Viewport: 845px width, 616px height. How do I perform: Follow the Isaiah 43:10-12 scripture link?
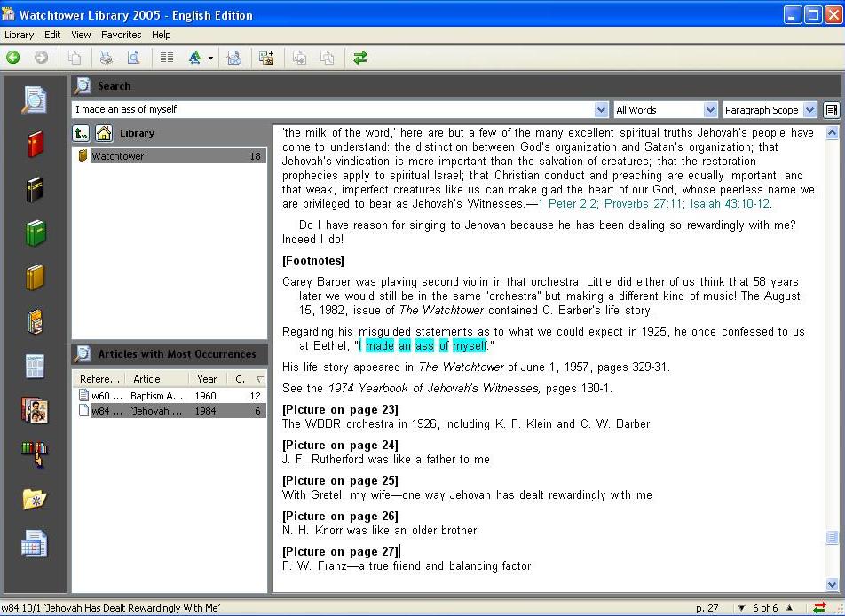coord(730,204)
